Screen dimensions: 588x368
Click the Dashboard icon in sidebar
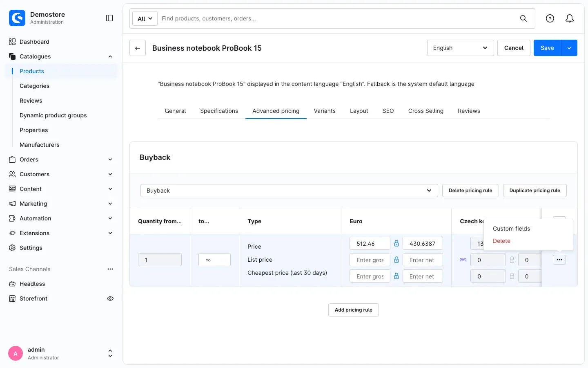click(x=12, y=42)
